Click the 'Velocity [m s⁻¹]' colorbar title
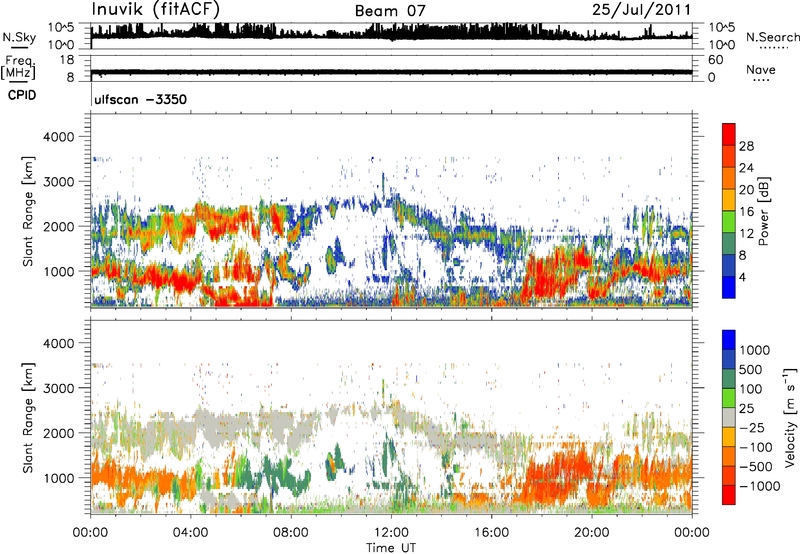800x554 pixels. (790, 417)
